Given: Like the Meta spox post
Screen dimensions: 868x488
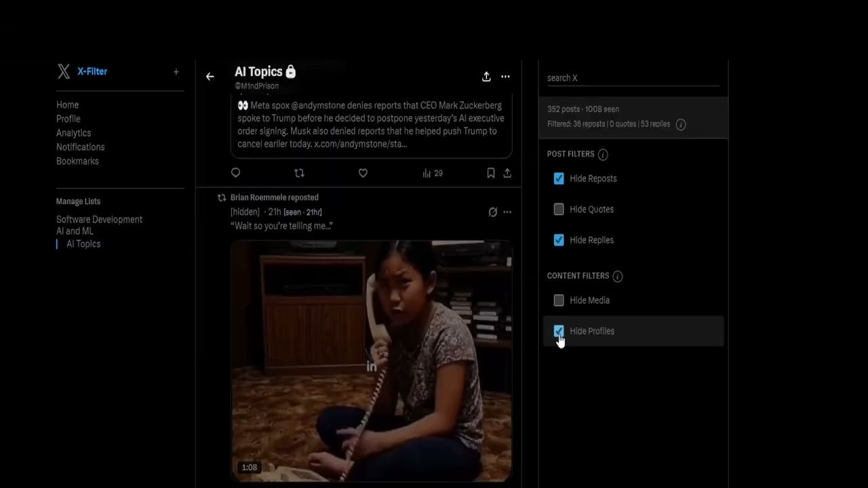Looking at the screenshot, I should [363, 173].
